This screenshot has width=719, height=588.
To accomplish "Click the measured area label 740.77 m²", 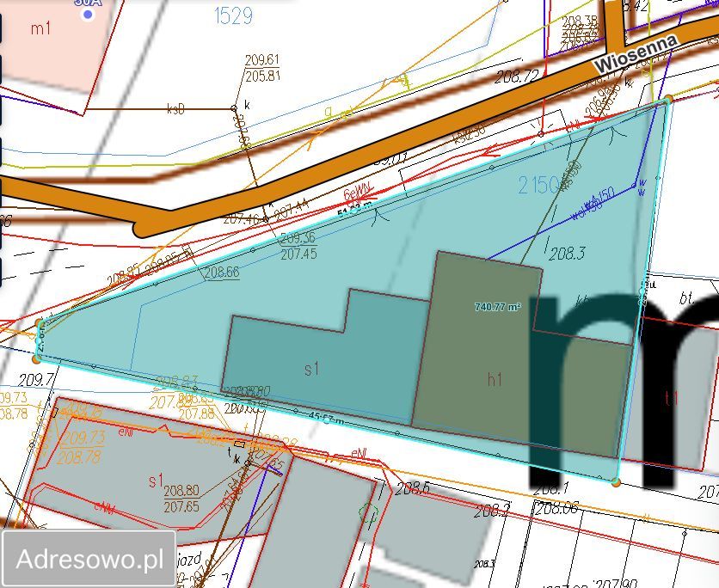I will point(497,307).
